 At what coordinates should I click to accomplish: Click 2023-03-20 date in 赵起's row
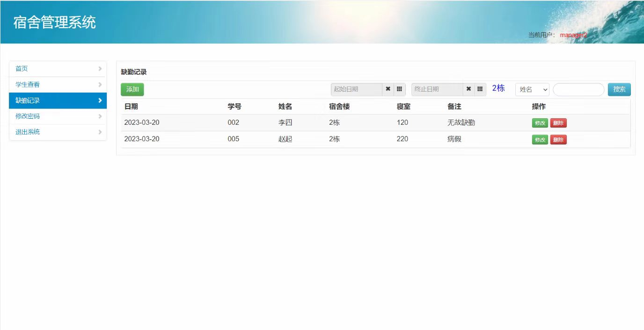[x=142, y=139]
